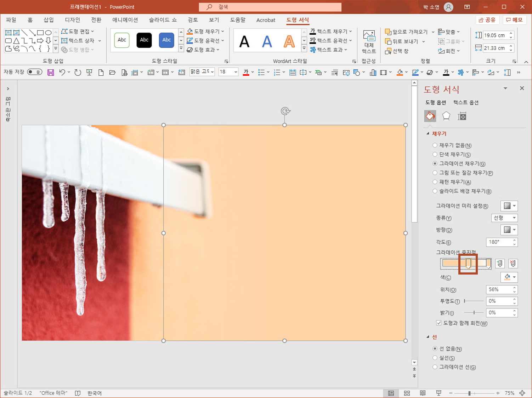Click the rotation handle above the shape

click(285, 111)
